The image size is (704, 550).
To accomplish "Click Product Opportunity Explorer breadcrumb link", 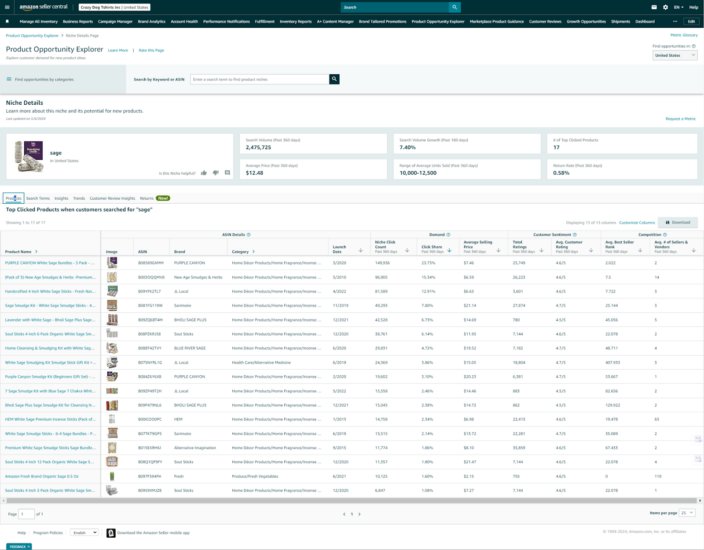I will (x=32, y=35).
